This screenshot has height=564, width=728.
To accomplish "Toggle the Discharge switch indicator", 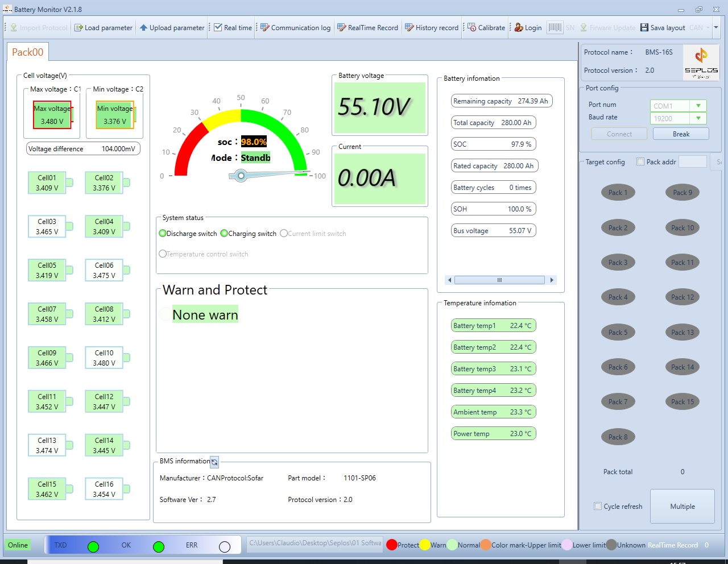I will click(163, 233).
